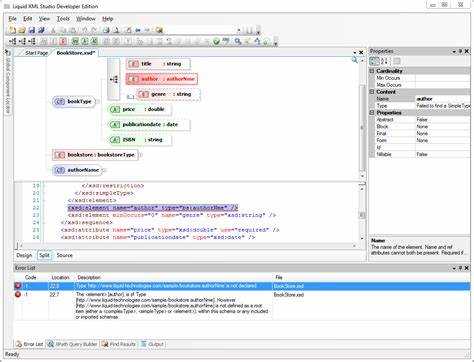Click the Save All toolbar icon
The width and height of the screenshot is (474, 362).
(x=41, y=30)
